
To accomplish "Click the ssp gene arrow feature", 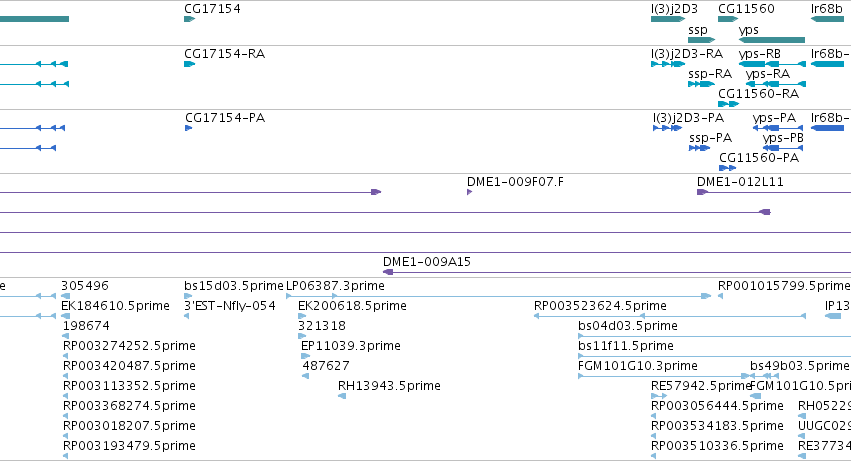I will pyautogui.click(x=701, y=40).
